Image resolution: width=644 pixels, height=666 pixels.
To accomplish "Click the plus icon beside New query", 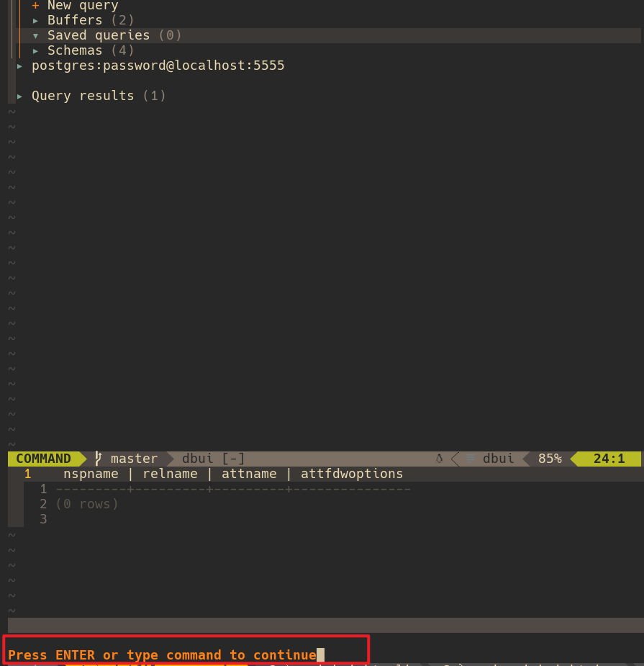I will [35, 5].
